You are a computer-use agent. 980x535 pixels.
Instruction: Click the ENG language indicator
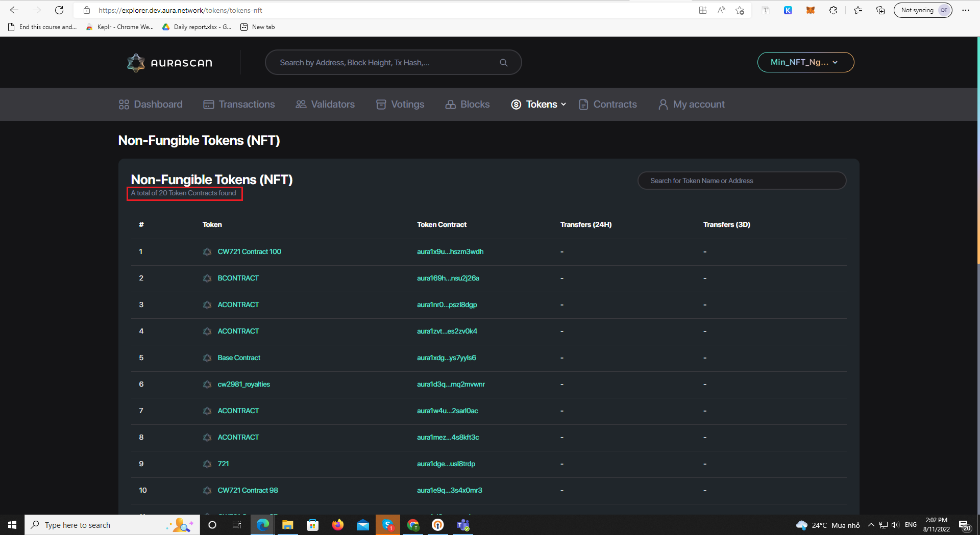pyautogui.click(x=911, y=525)
